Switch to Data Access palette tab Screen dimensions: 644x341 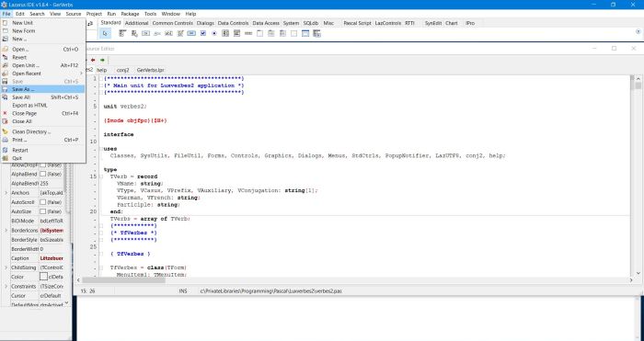pyautogui.click(x=266, y=23)
